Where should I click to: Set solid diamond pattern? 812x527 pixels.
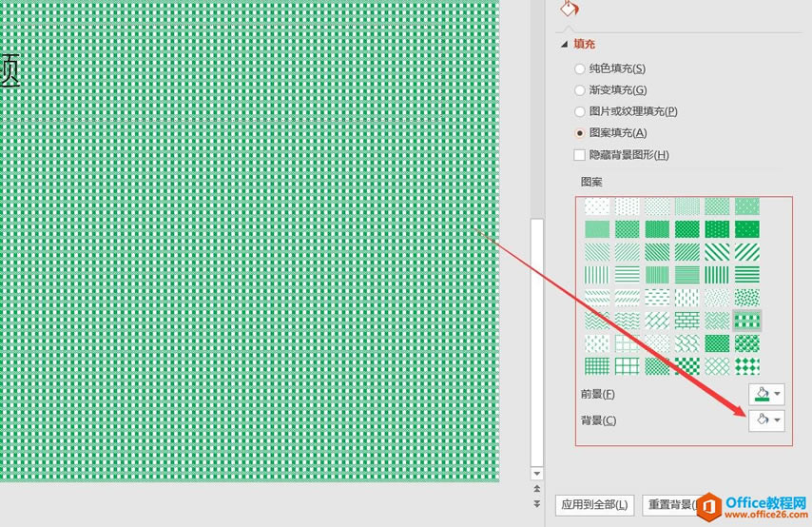pos(747,366)
